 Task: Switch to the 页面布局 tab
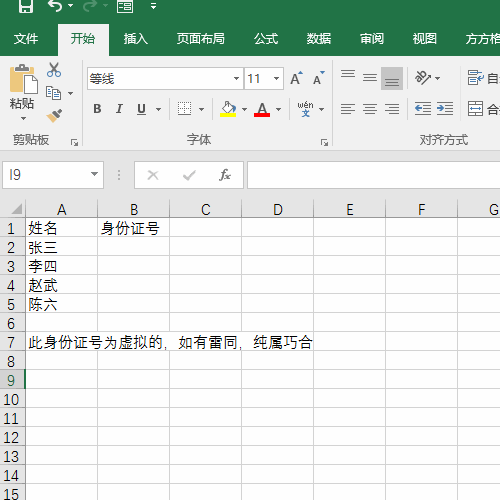pos(201,39)
